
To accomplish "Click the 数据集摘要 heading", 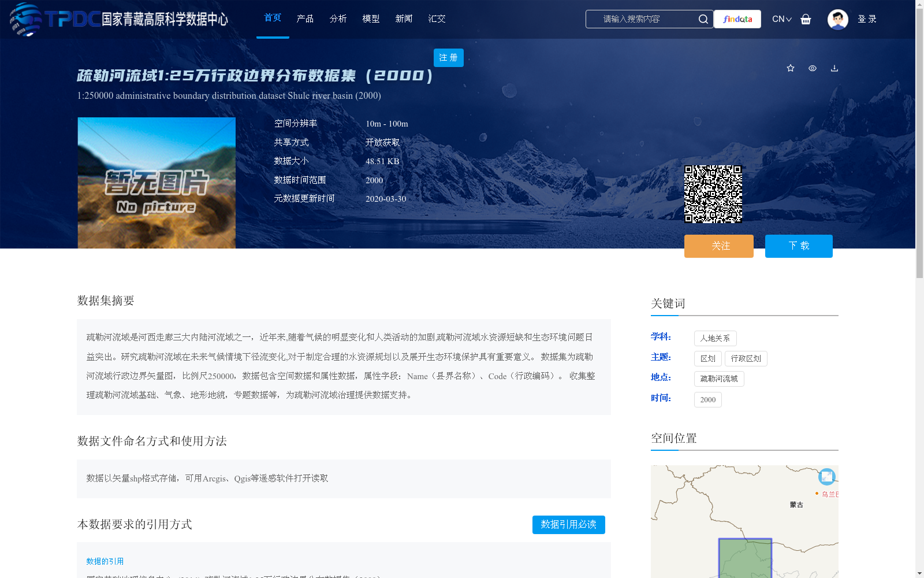I will point(106,301).
